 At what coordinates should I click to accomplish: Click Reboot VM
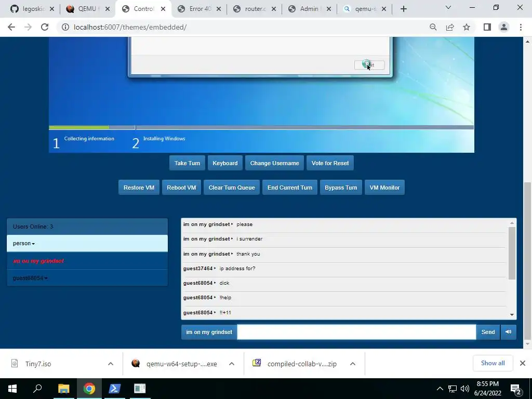click(x=181, y=188)
